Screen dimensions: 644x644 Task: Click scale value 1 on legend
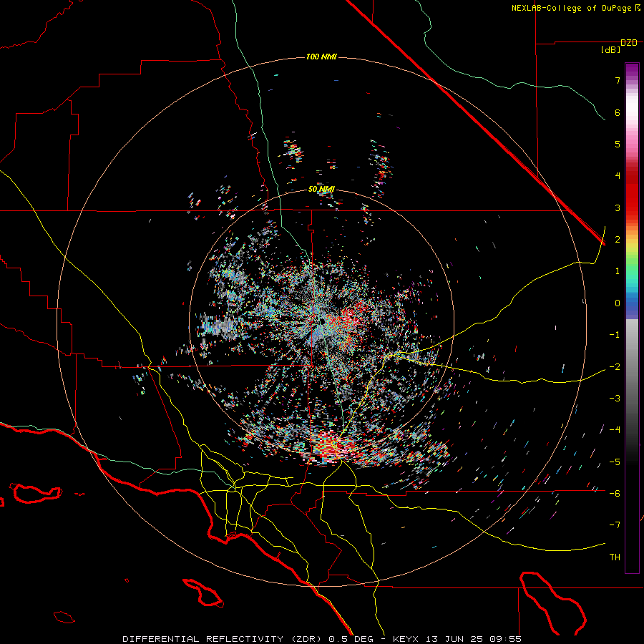(618, 271)
